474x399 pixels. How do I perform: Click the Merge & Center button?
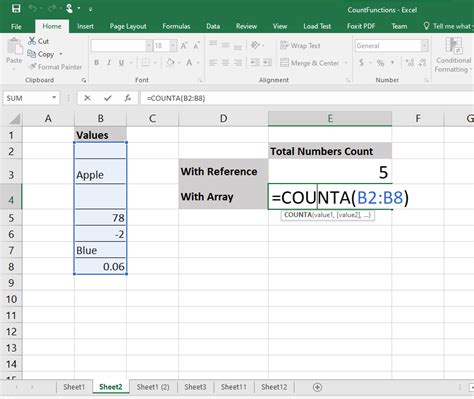(309, 63)
